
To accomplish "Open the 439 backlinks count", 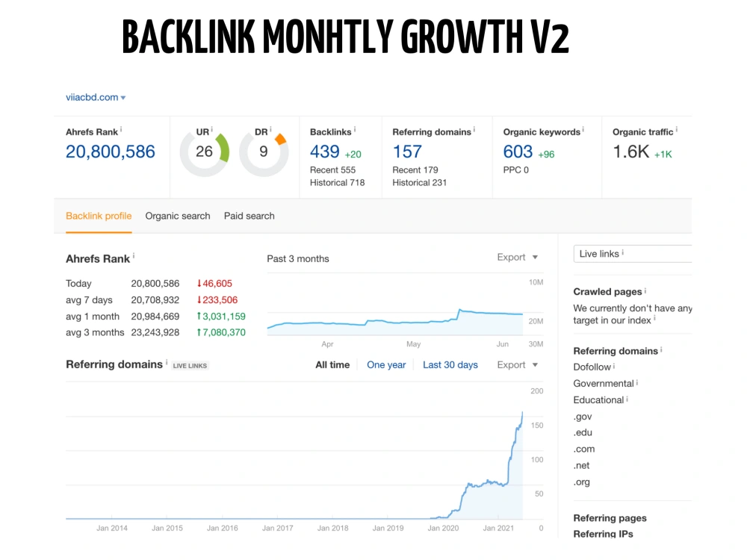I will click(324, 152).
